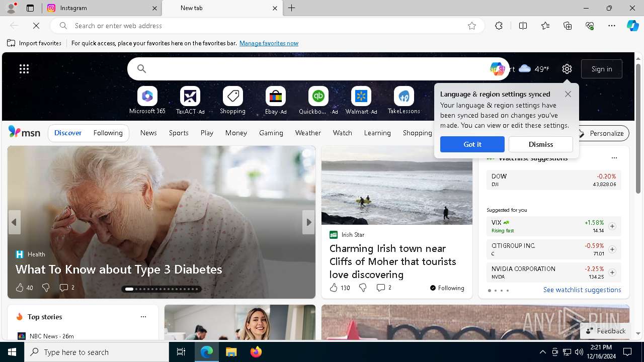Dislike the Irish town article
This screenshot has width=644, height=362.
pyautogui.click(x=363, y=288)
